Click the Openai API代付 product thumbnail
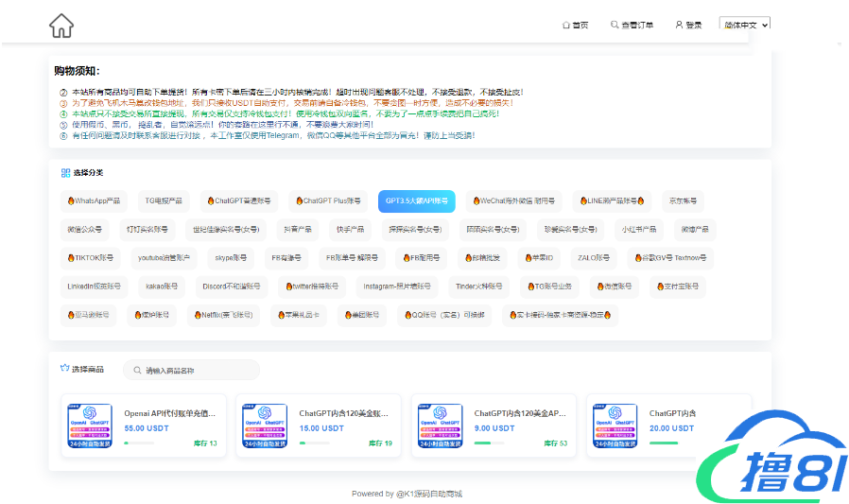 pos(90,426)
